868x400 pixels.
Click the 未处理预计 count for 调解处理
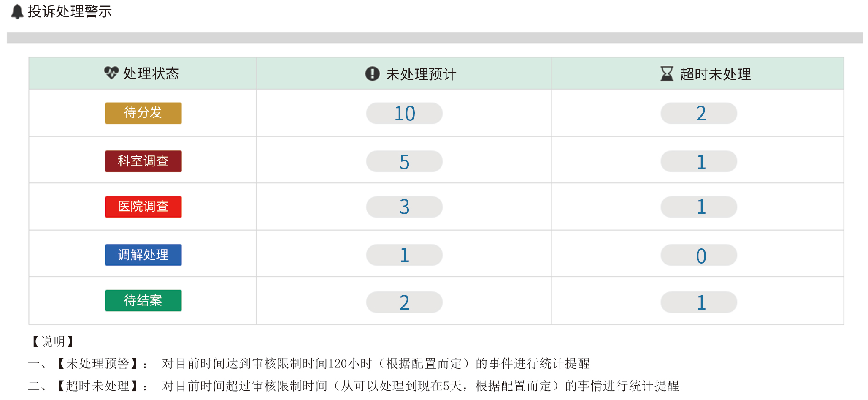[x=404, y=255]
